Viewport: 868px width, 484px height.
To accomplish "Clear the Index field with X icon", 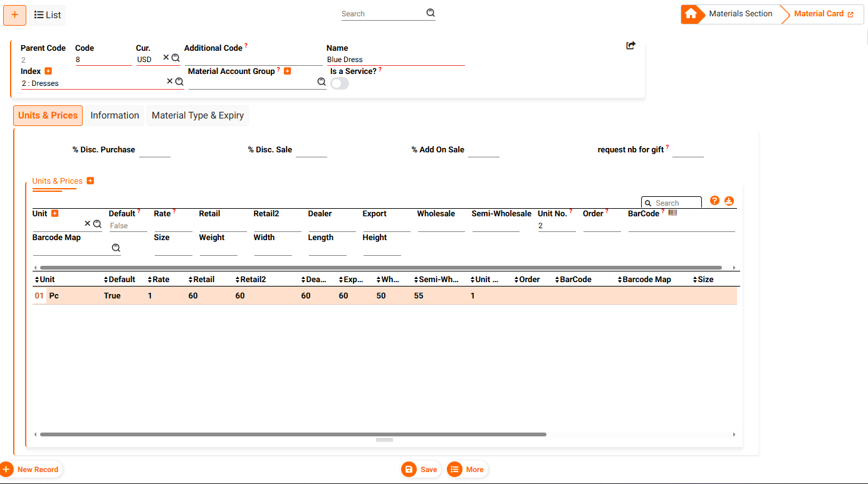I will 169,82.
